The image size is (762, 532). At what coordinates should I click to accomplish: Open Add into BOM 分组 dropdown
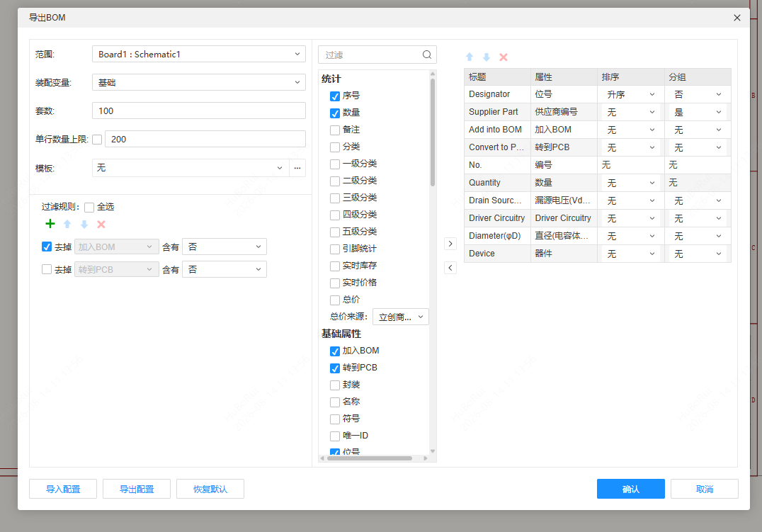click(x=698, y=130)
